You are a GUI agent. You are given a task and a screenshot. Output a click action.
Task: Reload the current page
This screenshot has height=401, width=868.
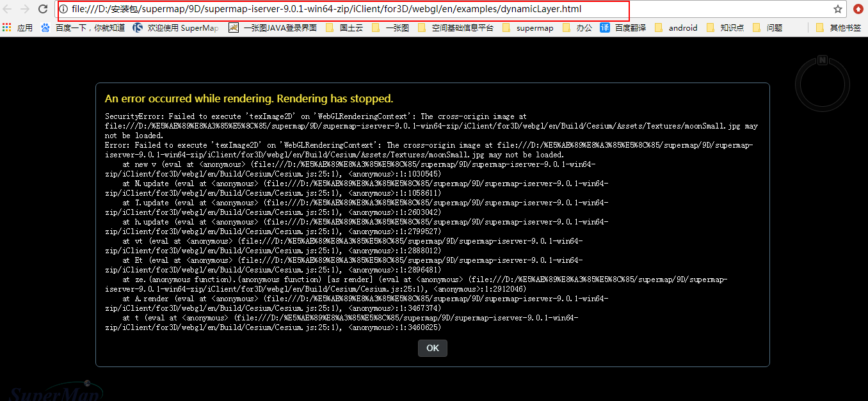pyautogui.click(x=43, y=9)
